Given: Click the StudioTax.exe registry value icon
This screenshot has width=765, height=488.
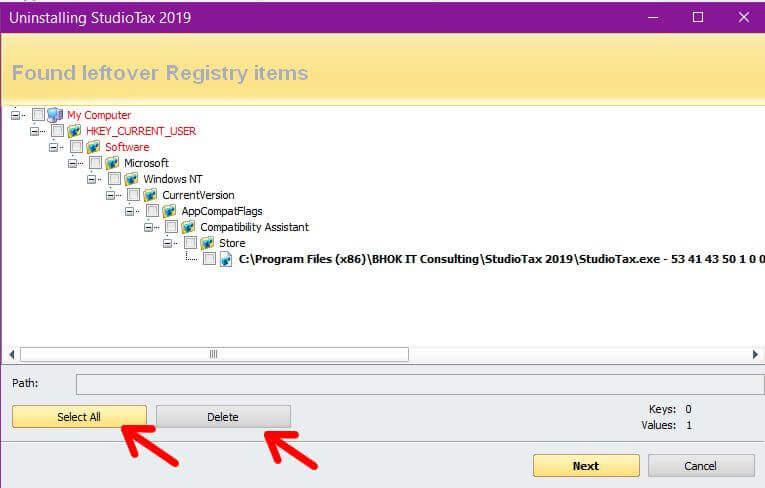Looking at the screenshot, I should (226, 259).
